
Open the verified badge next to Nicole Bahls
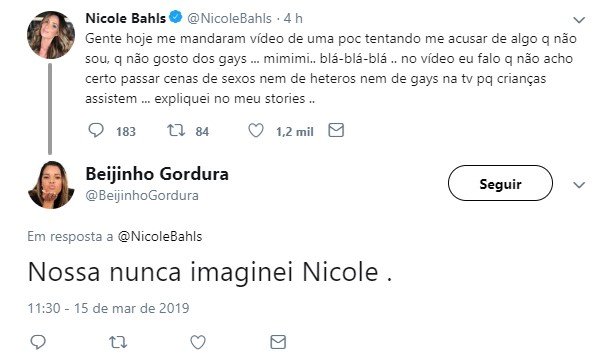(176, 18)
